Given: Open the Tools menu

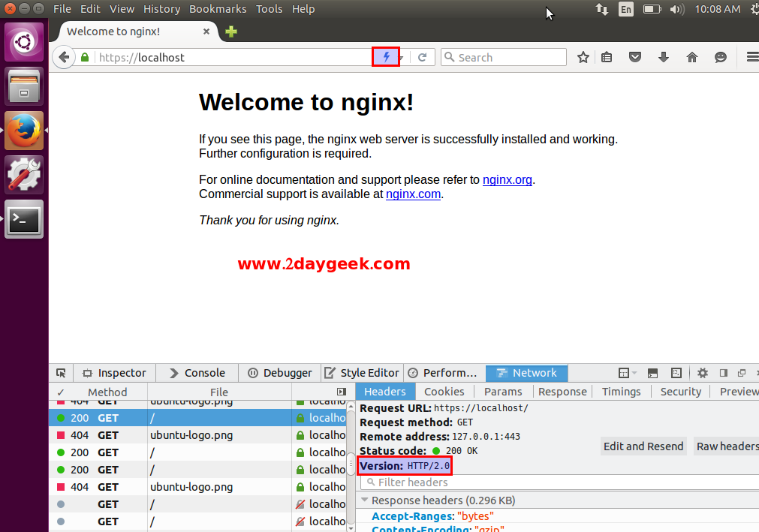Looking at the screenshot, I should [269, 9].
